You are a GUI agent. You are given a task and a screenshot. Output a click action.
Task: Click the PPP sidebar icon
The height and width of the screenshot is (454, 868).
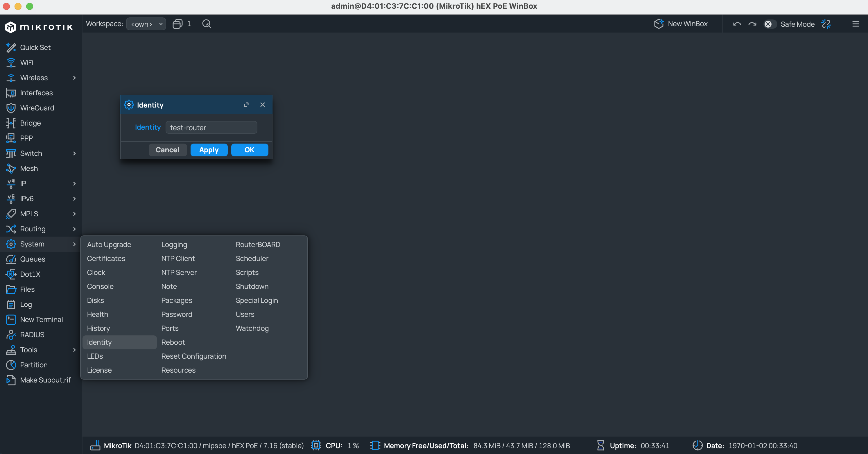[x=11, y=138]
